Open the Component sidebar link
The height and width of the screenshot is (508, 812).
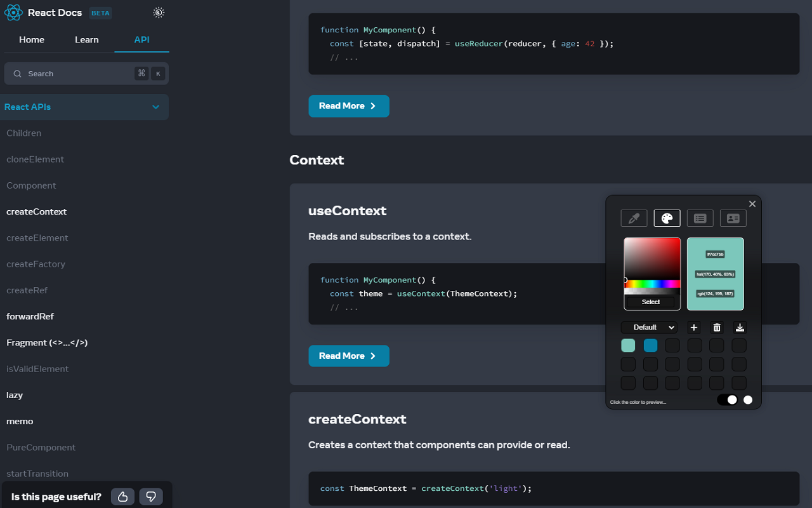coord(31,185)
